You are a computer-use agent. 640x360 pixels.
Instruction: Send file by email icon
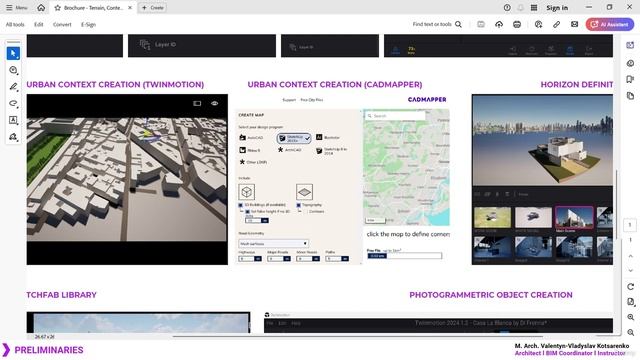574,24
